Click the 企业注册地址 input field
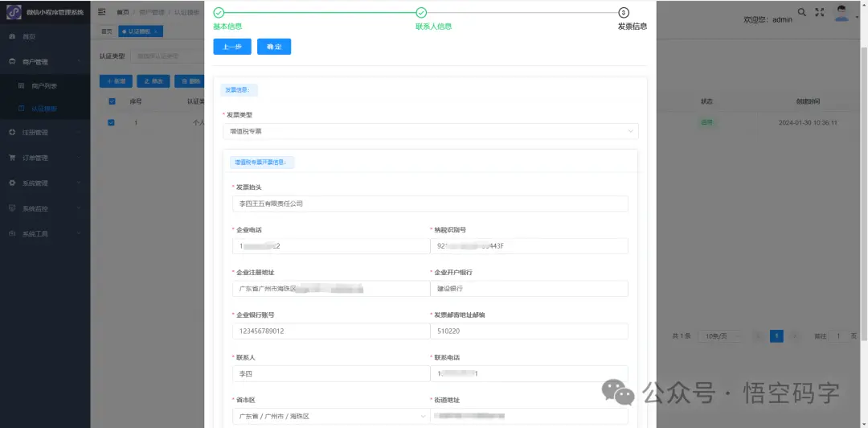Viewport: 868px width, 428px height. [x=331, y=289]
